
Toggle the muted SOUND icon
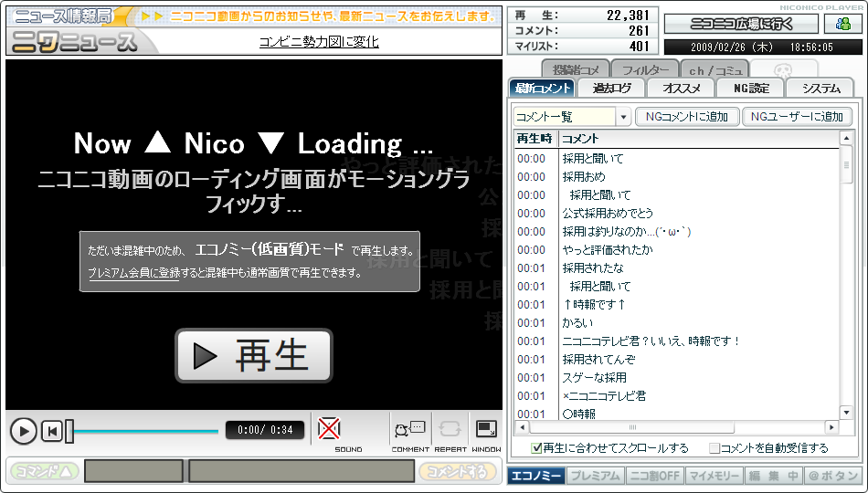coord(329,429)
